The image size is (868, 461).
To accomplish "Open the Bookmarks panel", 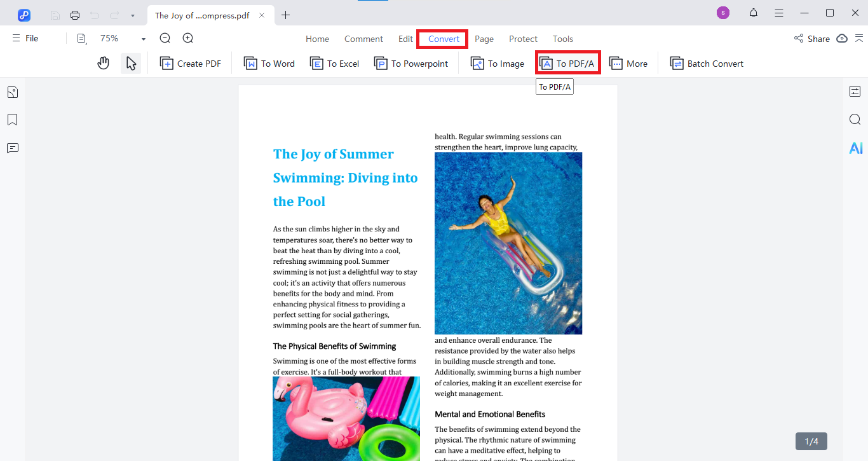I will pyautogui.click(x=12, y=119).
